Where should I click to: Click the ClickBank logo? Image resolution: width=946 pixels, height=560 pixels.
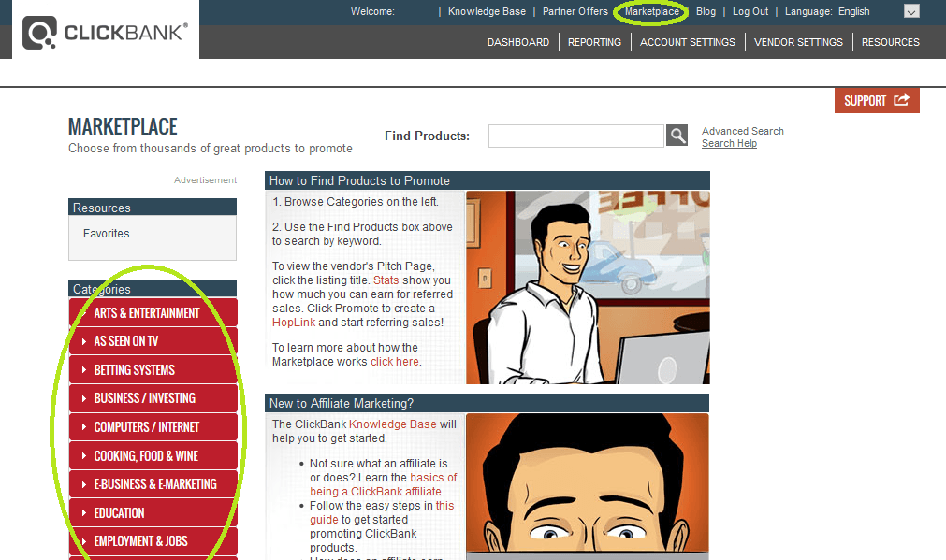(106, 34)
